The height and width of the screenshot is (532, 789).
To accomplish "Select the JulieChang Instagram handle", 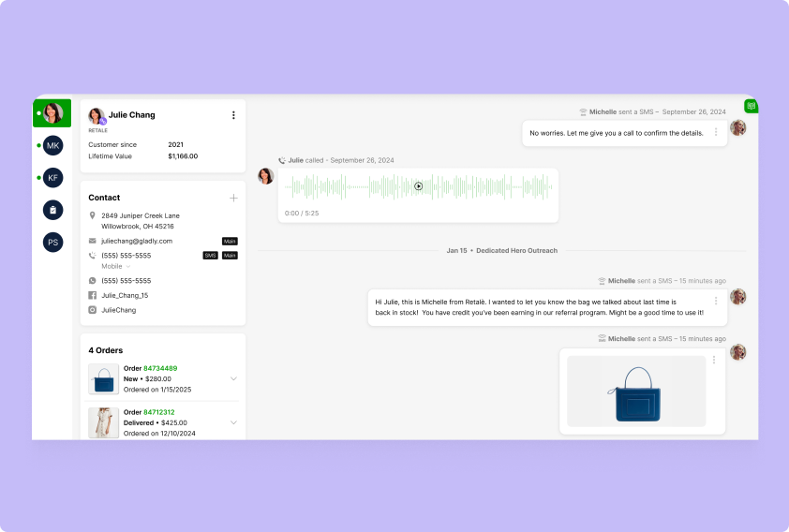I will point(119,310).
